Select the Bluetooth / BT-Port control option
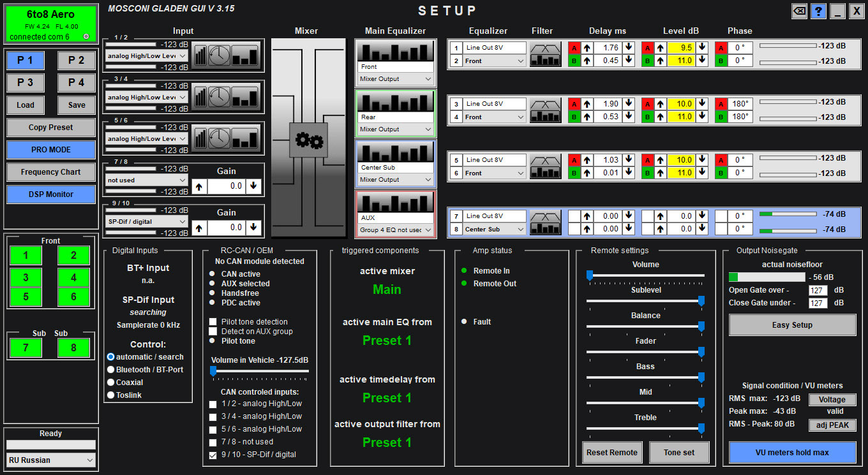Screen dimensions: 868x475 click(x=110, y=370)
